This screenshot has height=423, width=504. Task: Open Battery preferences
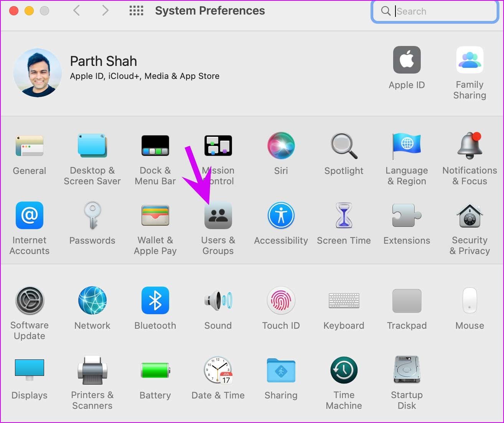[x=155, y=370]
